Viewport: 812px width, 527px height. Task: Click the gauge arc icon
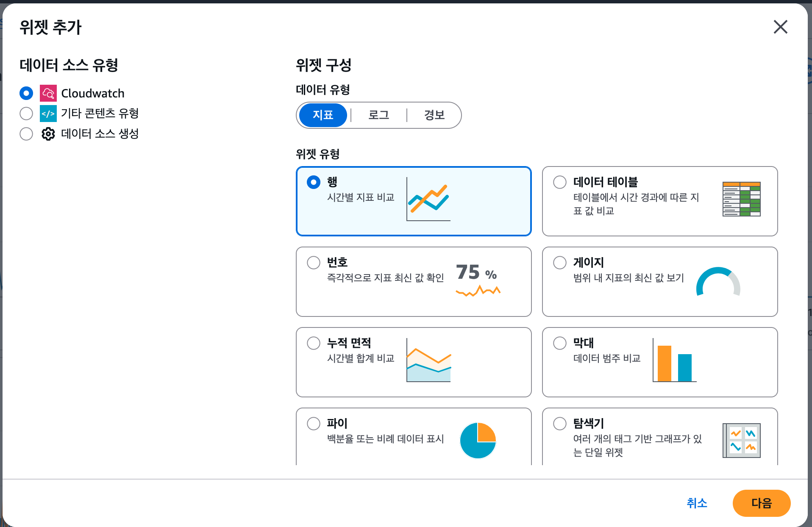click(x=718, y=282)
